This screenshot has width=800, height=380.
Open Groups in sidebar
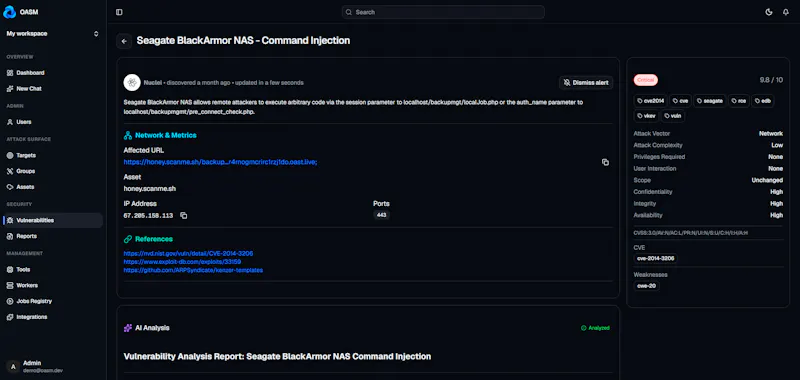coord(52,171)
